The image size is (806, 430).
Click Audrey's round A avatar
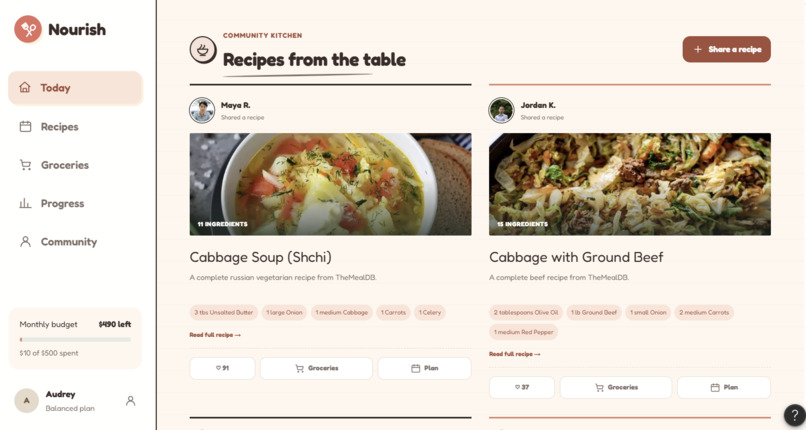pos(27,401)
